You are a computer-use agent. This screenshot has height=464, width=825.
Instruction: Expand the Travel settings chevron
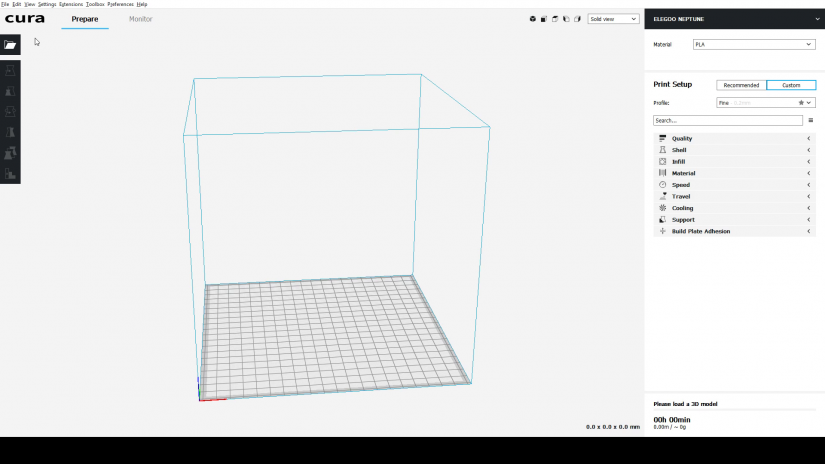(809, 196)
